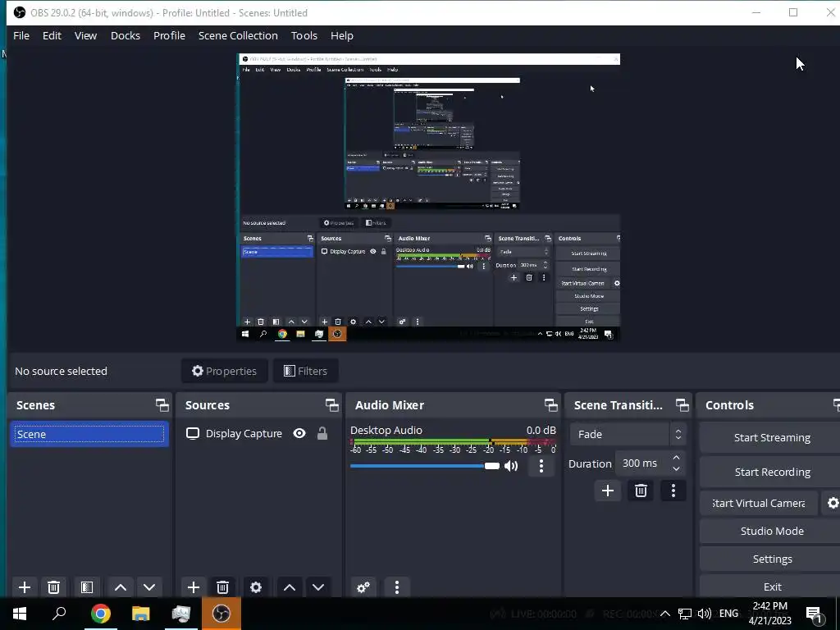The height and width of the screenshot is (630, 840).
Task: Open the File menu
Action: 21,36
